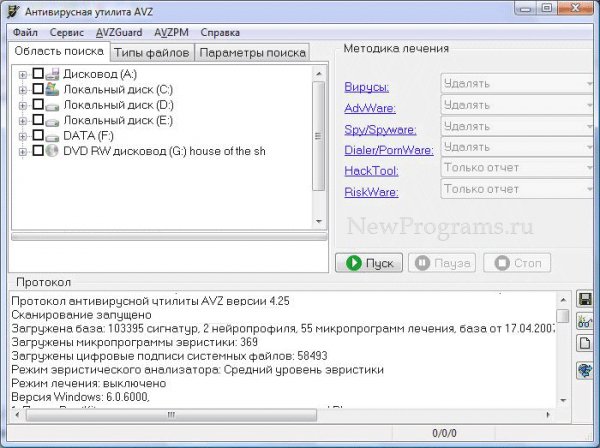The height and width of the screenshot is (448, 600).
Task: Follow the Spy/Spyware link
Action: pyautogui.click(x=380, y=129)
